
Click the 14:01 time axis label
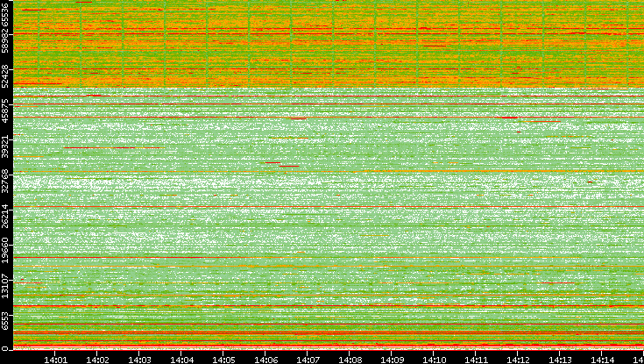point(55,360)
